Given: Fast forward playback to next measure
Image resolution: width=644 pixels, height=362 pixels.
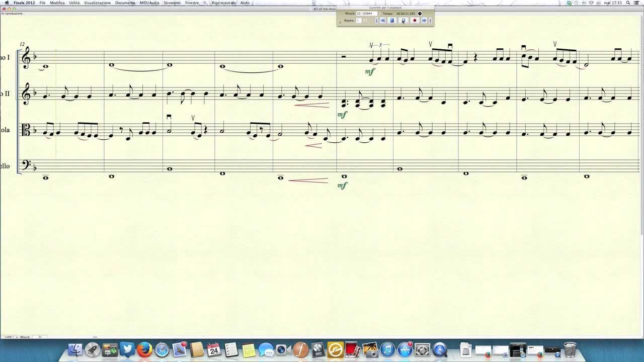Looking at the screenshot, I should pyautogui.click(x=424, y=21).
